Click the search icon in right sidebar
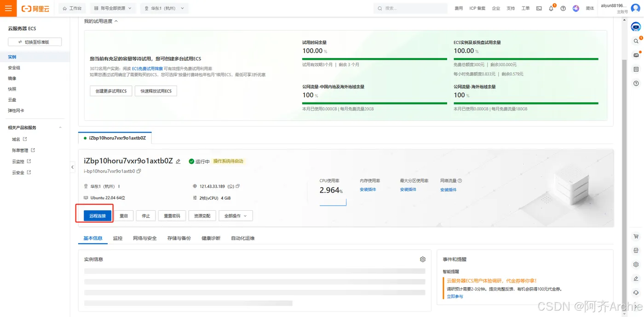The height and width of the screenshot is (317, 644). click(x=636, y=41)
